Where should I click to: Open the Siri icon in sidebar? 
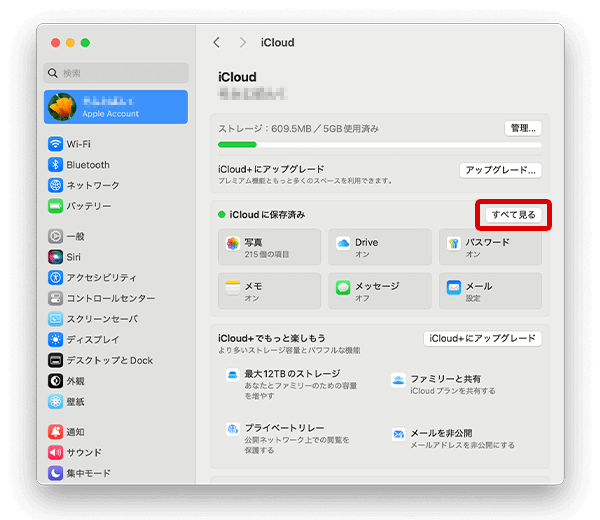pyautogui.click(x=55, y=257)
